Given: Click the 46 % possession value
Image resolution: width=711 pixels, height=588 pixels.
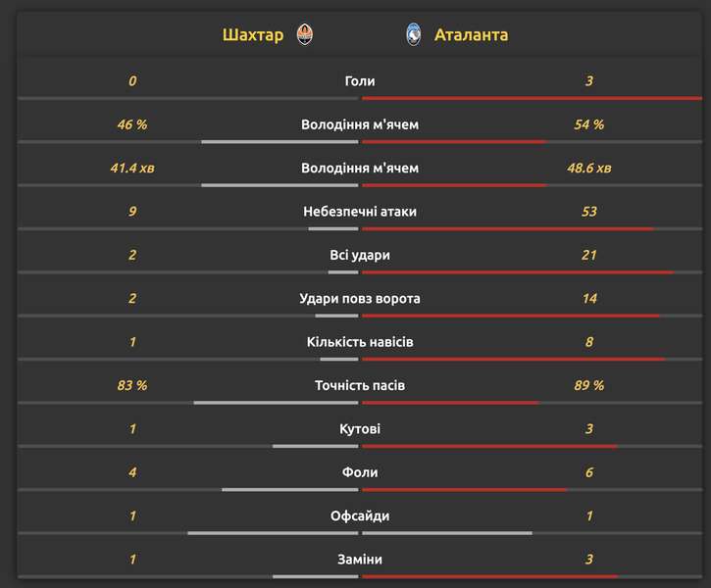Looking at the screenshot, I should point(132,124).
